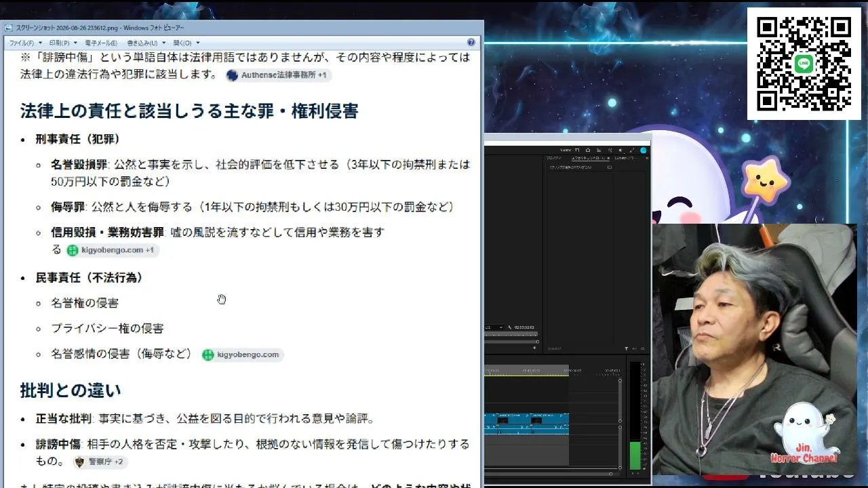
Task: Click the 信用毀損・業務妨害罪 bold term
Action: tap(107, 232)
